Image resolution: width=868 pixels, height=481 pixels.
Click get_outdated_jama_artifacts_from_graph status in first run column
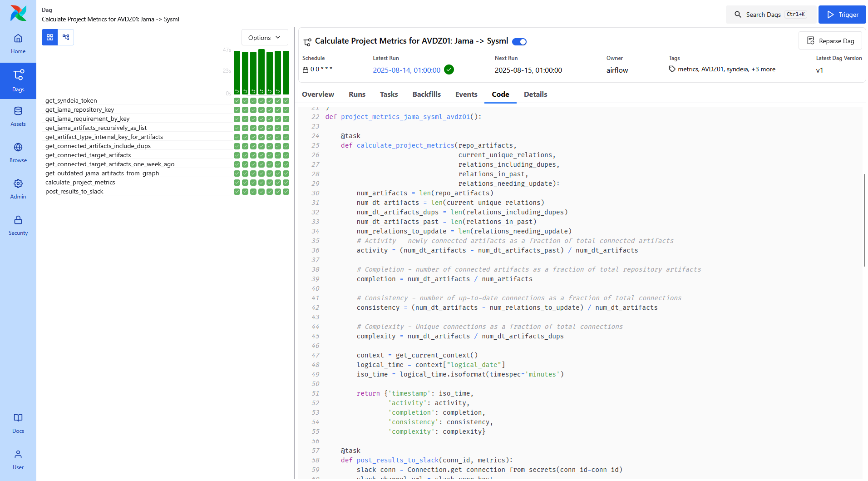(x=237, y=174)
